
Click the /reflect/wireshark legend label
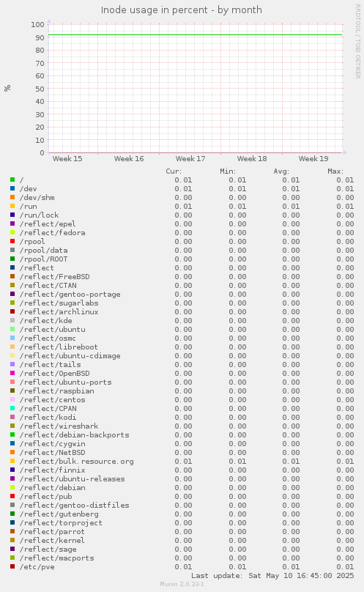[x=59, y=426]
